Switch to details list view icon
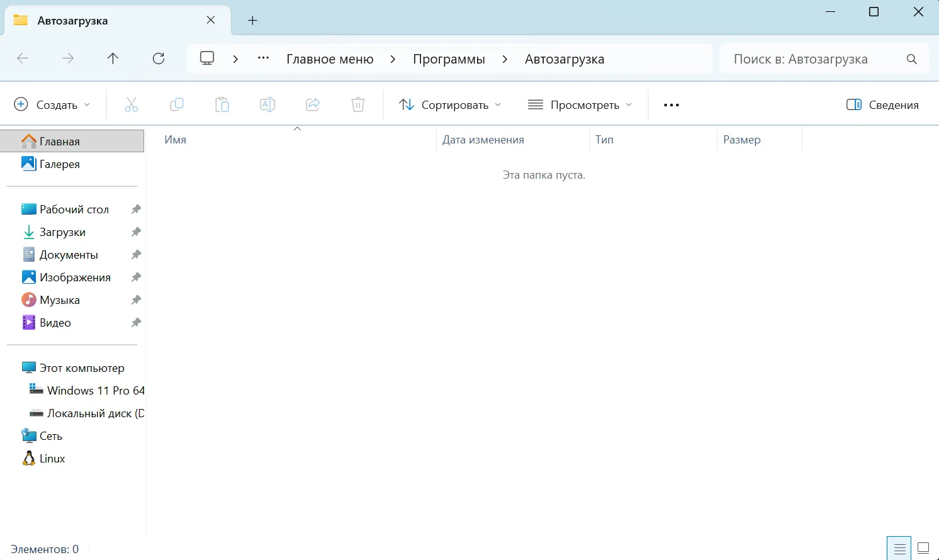 899,549
